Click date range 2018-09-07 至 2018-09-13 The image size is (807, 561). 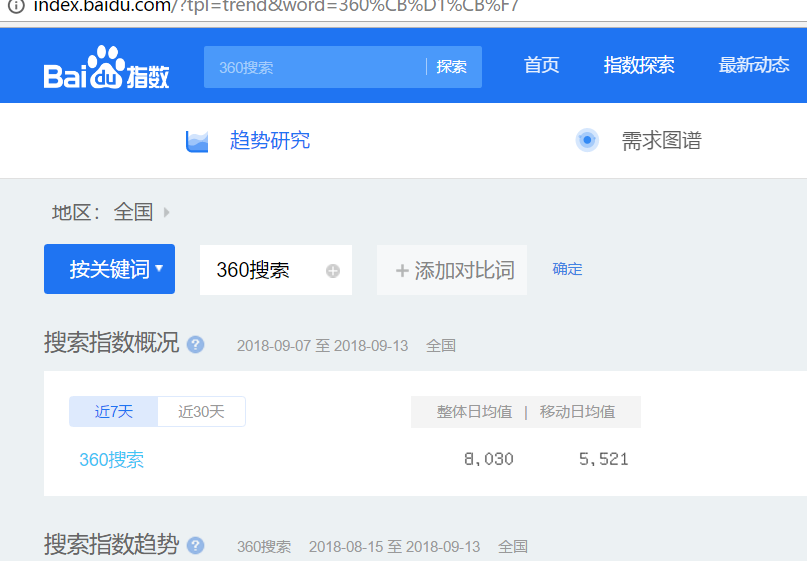pyautogui.click(x=322, y=346)
